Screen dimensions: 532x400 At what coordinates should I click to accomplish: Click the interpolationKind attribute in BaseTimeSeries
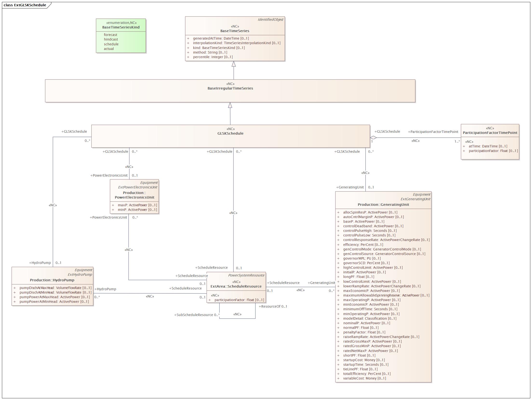coord(237,43)
